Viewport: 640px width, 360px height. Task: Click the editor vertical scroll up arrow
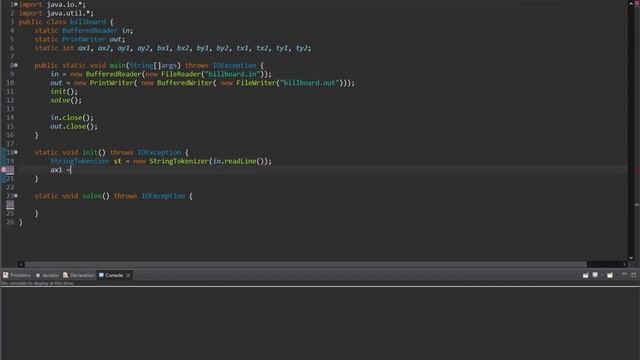tap(631, 4)
